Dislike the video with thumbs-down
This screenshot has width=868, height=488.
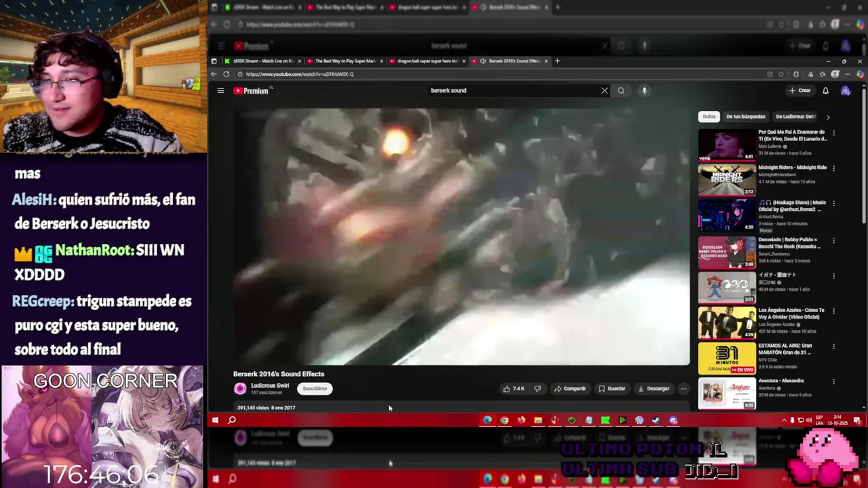pos(538,388)
